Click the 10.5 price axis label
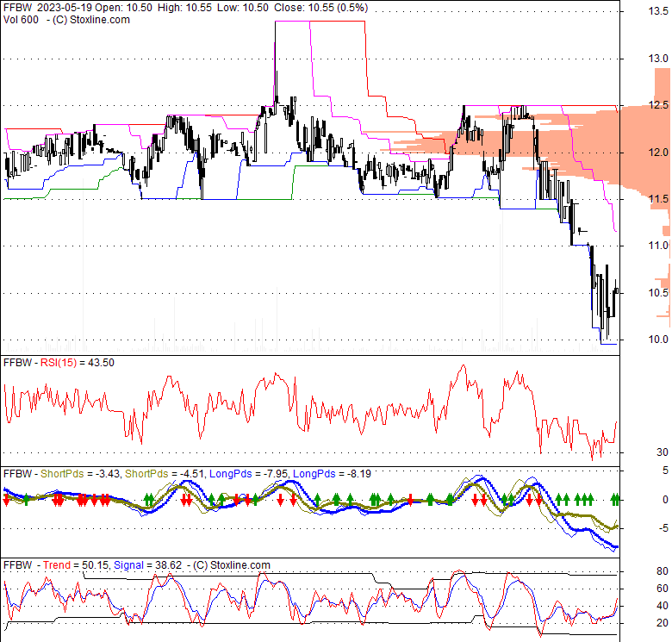The width and height of the screenshot is (672, 642). click(x=658, y=293)
